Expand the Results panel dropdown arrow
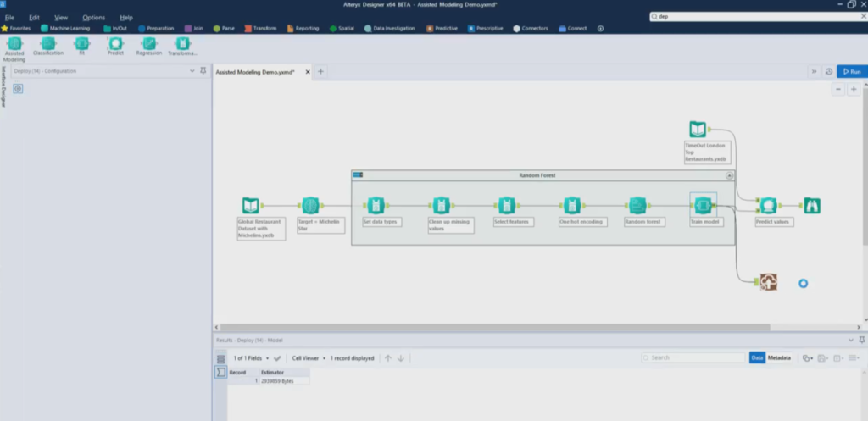 point(851,340)
